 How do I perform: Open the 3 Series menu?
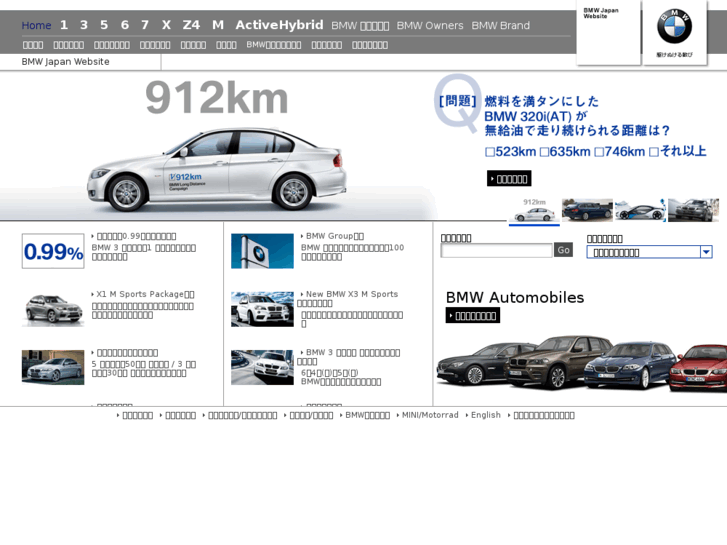click(x=84, y=25)
